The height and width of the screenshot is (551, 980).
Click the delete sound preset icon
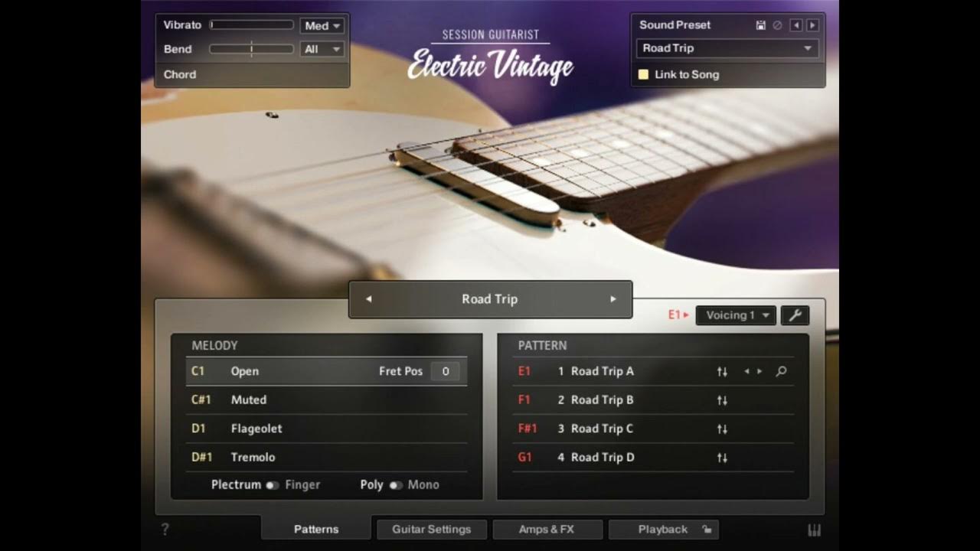tap(777, 25)
